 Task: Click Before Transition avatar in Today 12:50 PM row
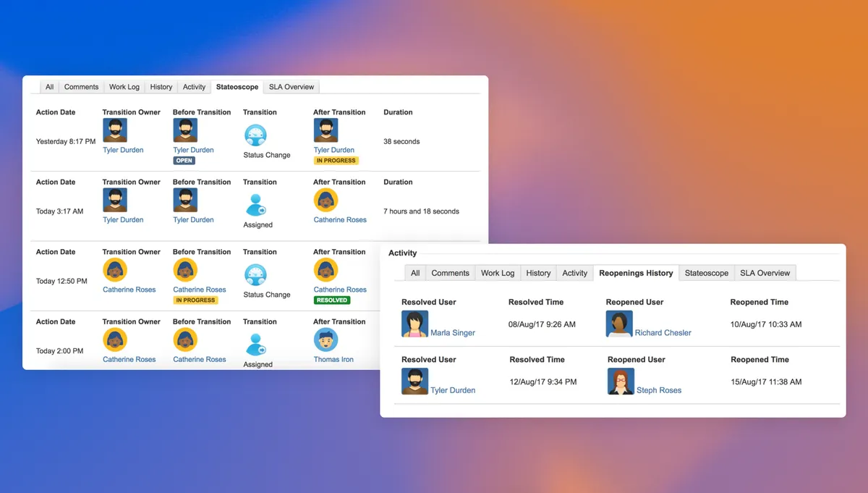tap(185, 270)
